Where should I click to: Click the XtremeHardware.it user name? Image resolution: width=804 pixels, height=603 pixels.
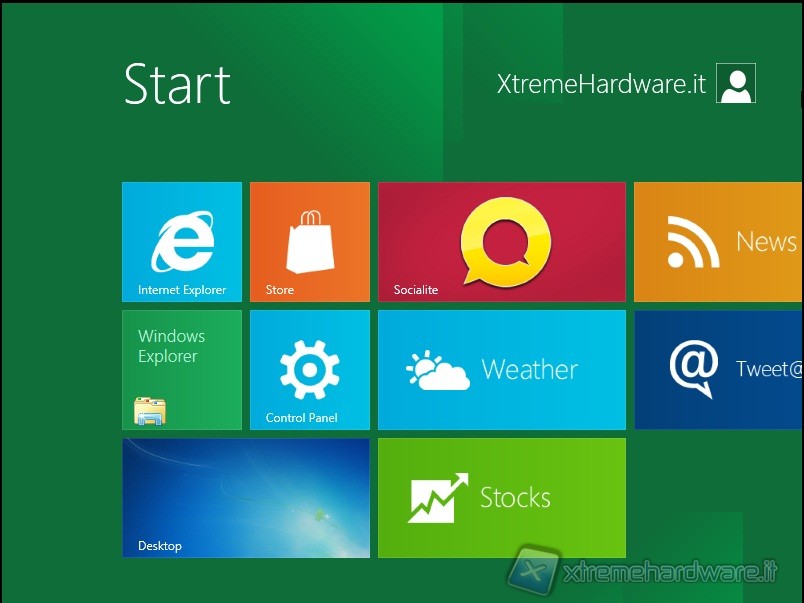click(x=601, y=85)
